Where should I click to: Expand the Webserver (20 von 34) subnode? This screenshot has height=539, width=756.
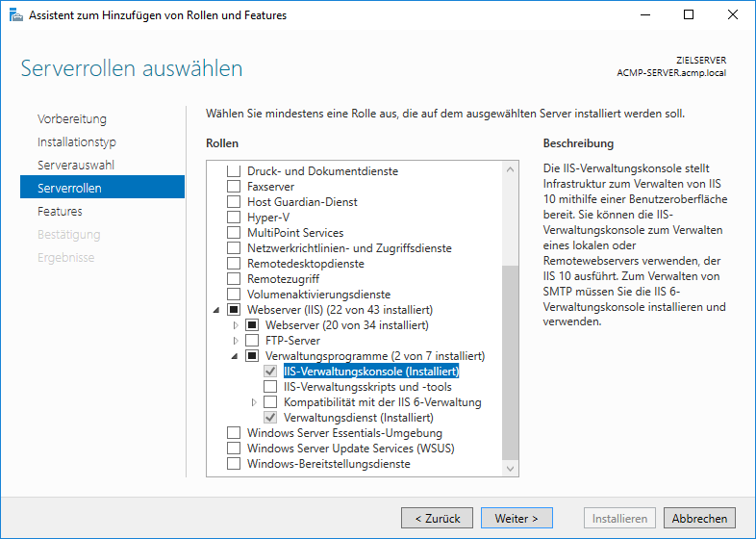tap(236, 325)
